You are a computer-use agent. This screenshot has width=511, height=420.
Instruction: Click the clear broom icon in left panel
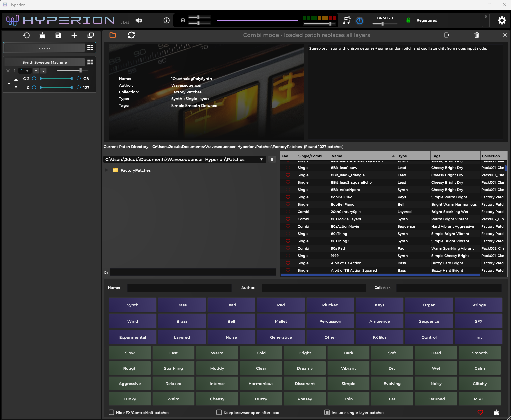42,35
